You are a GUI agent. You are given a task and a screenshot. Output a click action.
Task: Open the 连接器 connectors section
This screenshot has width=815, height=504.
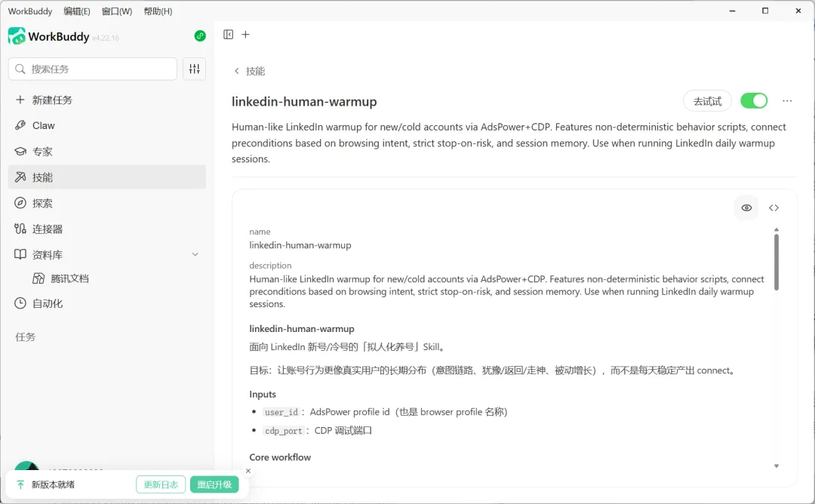click(107, 229)
